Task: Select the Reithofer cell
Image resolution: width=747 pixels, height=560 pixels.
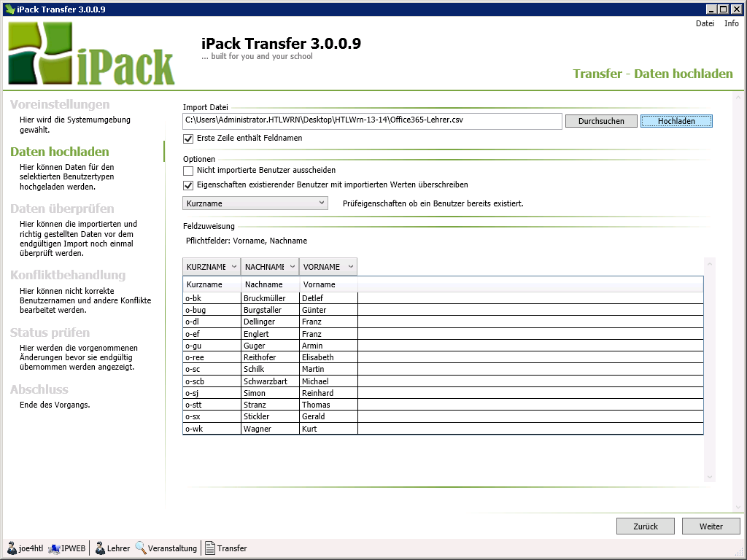Action: click(x=270, y=357)
